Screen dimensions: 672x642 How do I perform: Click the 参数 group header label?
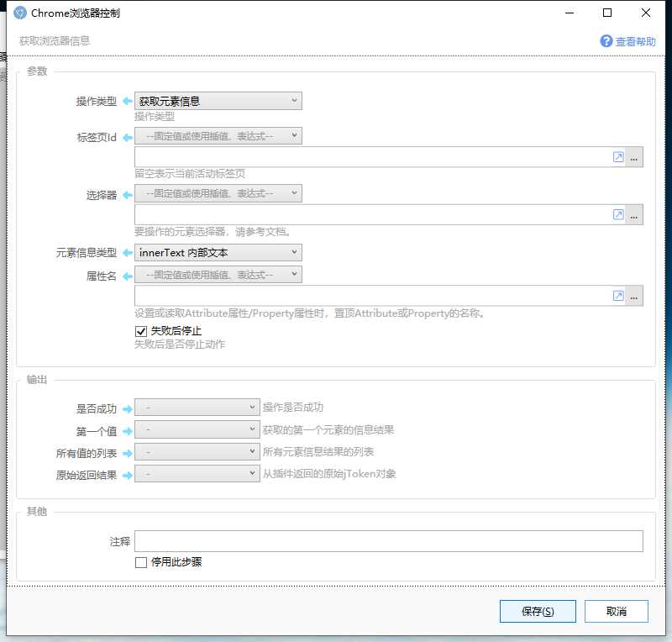37,71
